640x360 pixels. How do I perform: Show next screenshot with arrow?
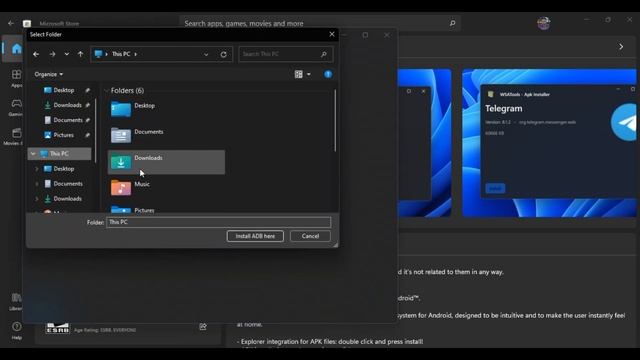[621, 47]
